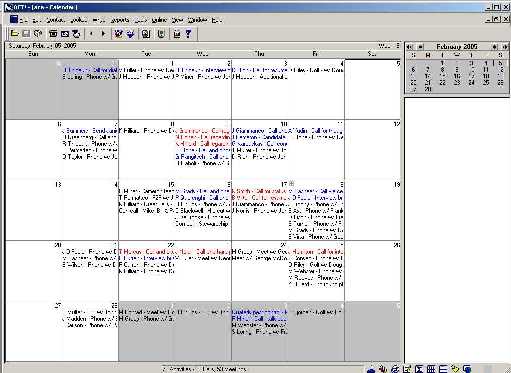Image resolution: width=511 pixels, height=373 pixels.
Task: Click the envelope mail icon in toolbar
Action: pos(65,34)
